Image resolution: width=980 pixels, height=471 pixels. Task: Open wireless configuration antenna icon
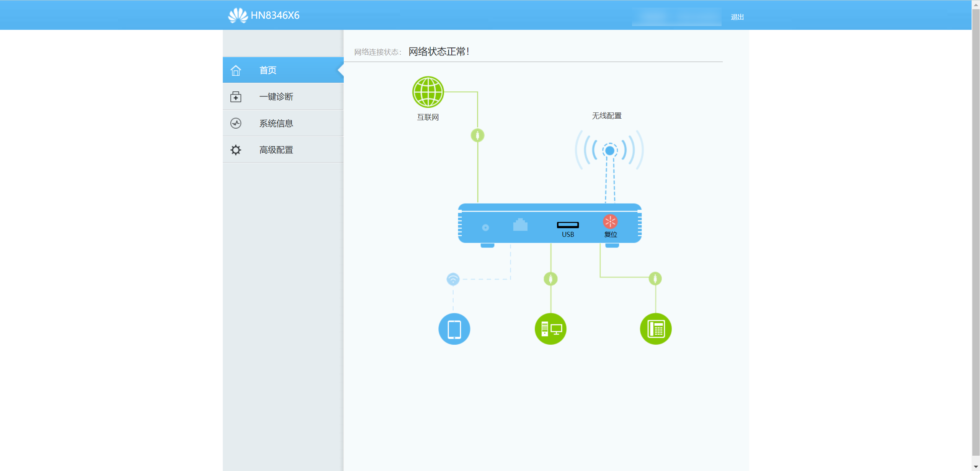(x=609, y=150)
